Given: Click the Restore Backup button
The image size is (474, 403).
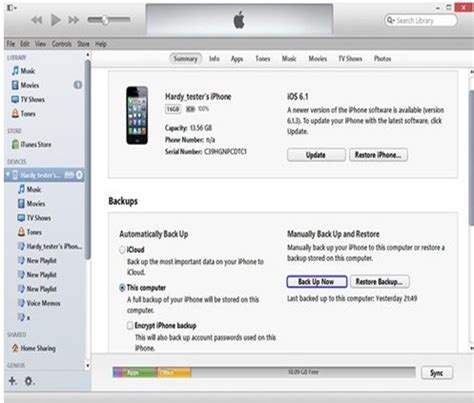Looking at the screenshot, I should [379, 282].
